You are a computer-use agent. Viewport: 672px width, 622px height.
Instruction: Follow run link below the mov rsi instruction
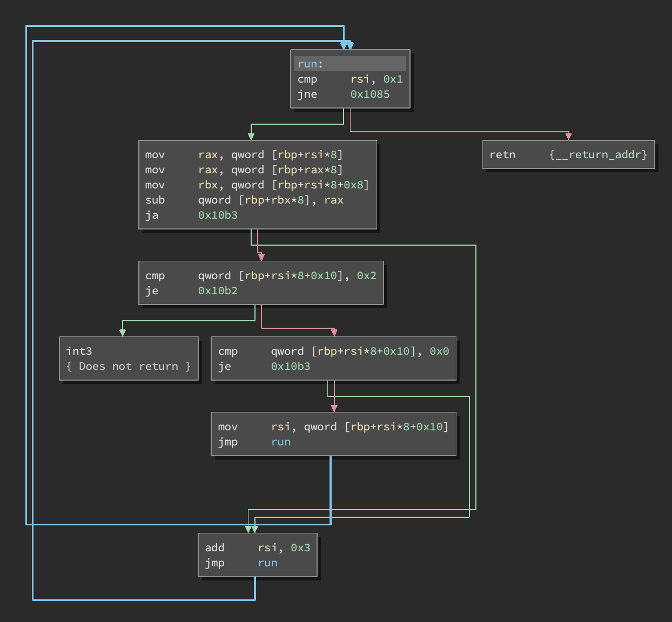click(281, 442)
